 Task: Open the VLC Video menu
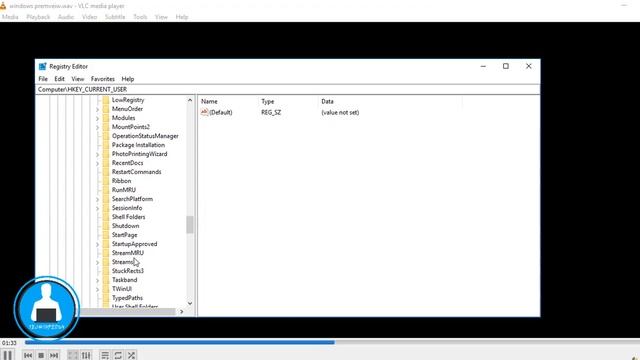[89, 17]
